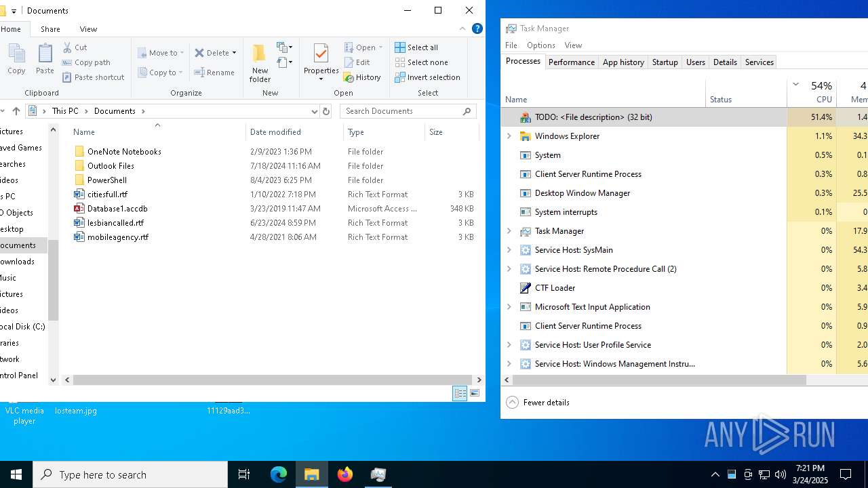The height and width of the screenshot is (488, 868).
Task: Click Paste shortcut in the ribbon
Action: click(93, 77)
